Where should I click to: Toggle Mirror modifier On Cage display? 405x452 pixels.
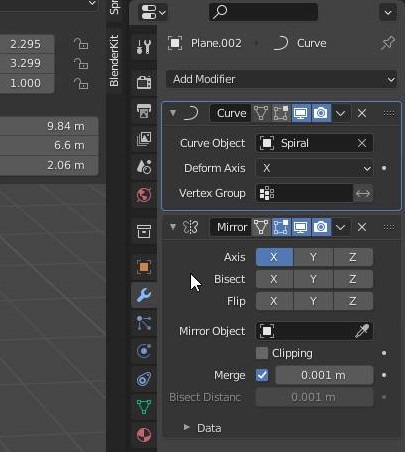click(281, 227)
